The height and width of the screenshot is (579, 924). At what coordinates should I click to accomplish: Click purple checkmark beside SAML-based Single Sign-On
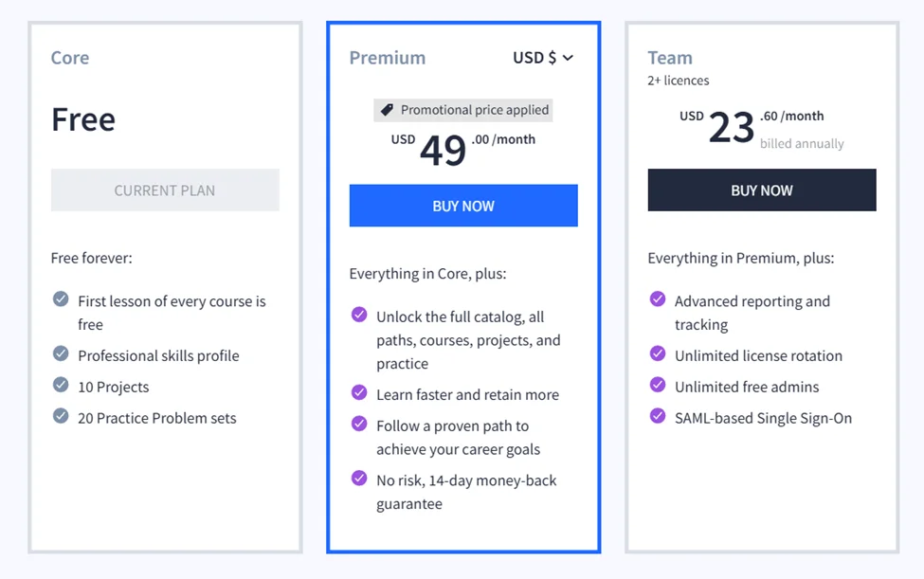click(x=658, y=416)
